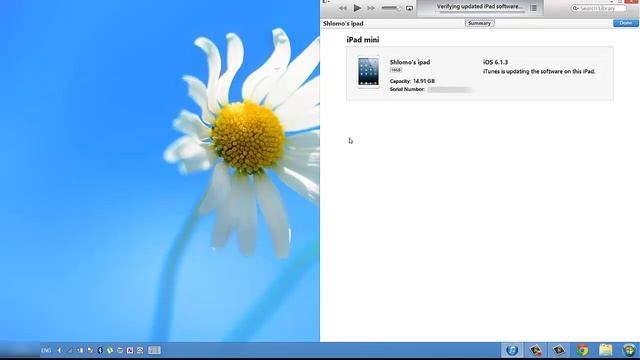This screenshot has width=640, height=360.
Task: Click the magnifier icon in Search Library
Action: [576, 8]
